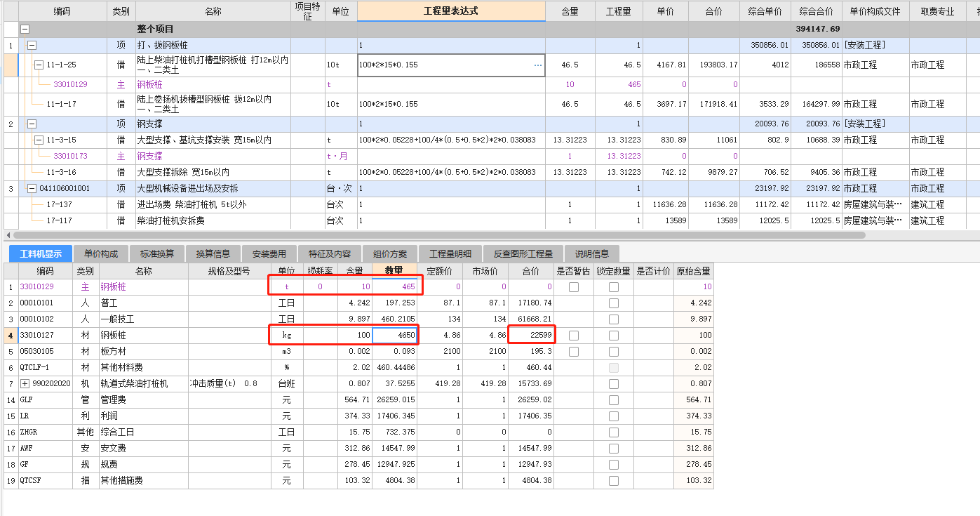The height and width of the screenshot is (516, 980).
Task: Click 合价 value 22599 in 钢板桩 row
Action: click(x=530, y=336)
